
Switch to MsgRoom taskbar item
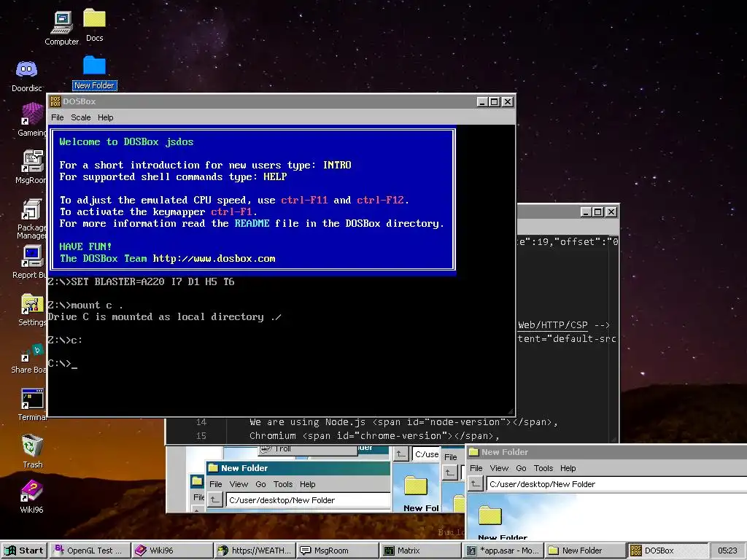click(337, 551)
